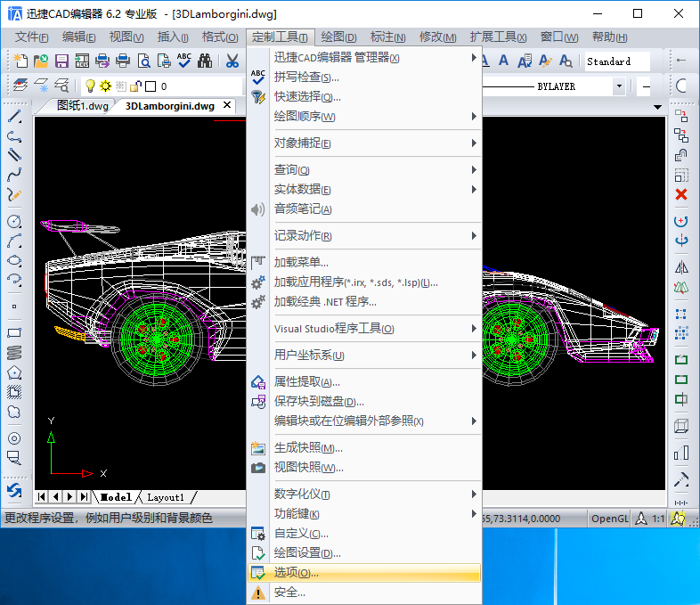Image resolution: width=700 pixels, height=605 pixels.
Task: Click the Standard text style field
Action: (x=617, y=61)
